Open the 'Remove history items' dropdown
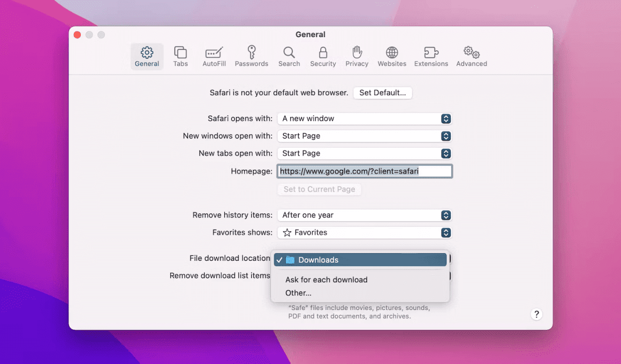 (x=365, y=215)
